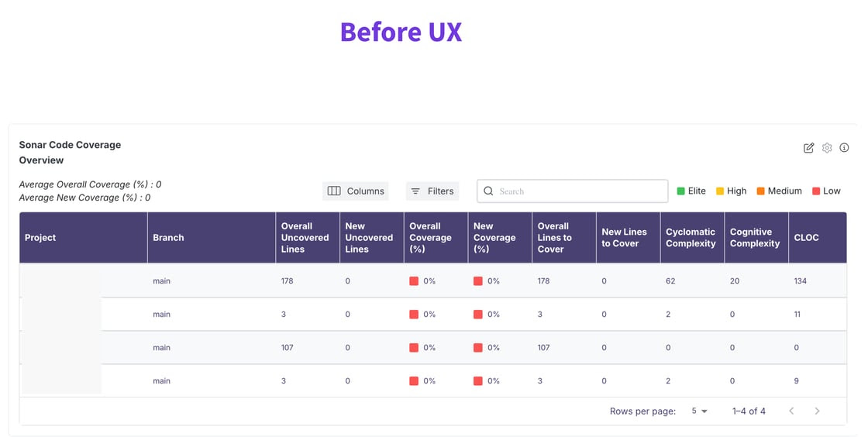This screenshot has height=437, width=868.
Task: Click orange Medium legend swatch
Action: 760,191
